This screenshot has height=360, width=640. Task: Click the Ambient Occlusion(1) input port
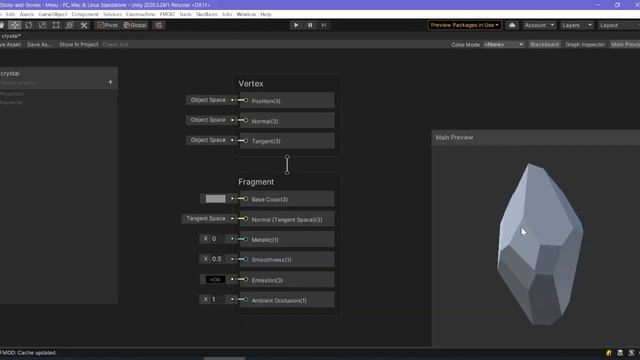pos(246,300)
